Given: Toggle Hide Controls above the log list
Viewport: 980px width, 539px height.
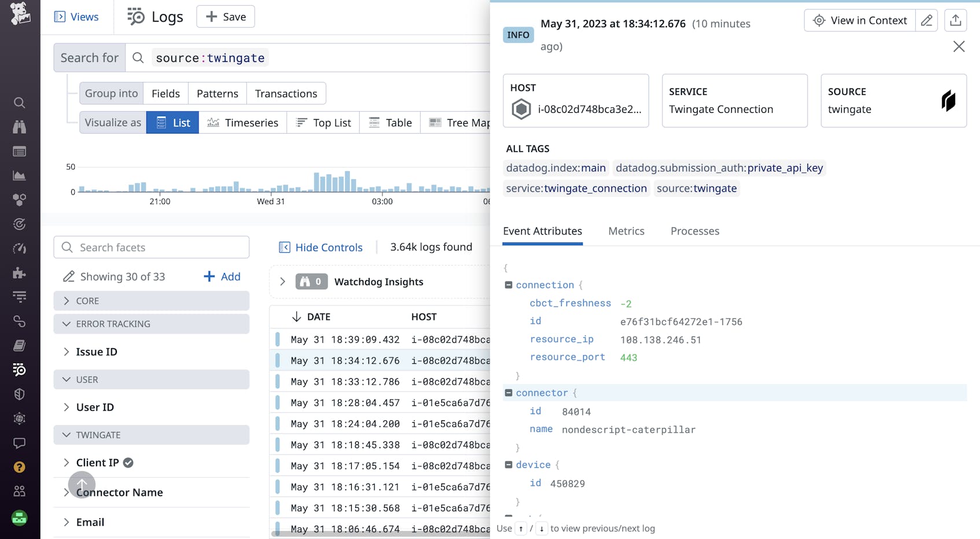Looking at the screenshot, I should 320,247.
